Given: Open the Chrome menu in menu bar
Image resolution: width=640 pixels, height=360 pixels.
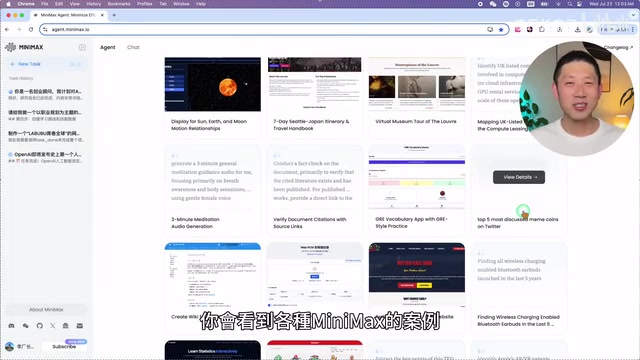Looking at the screenshot, I should pyautogui.click(x=26, y=4).
